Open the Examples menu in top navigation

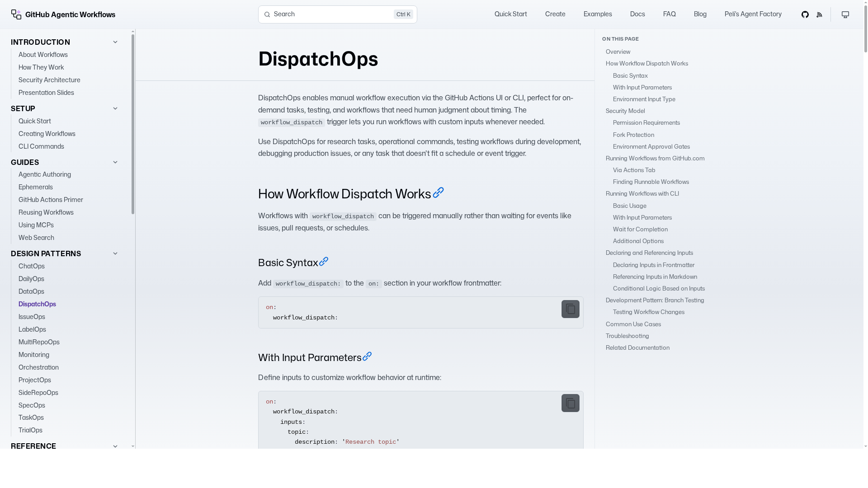tap(597, 14)
